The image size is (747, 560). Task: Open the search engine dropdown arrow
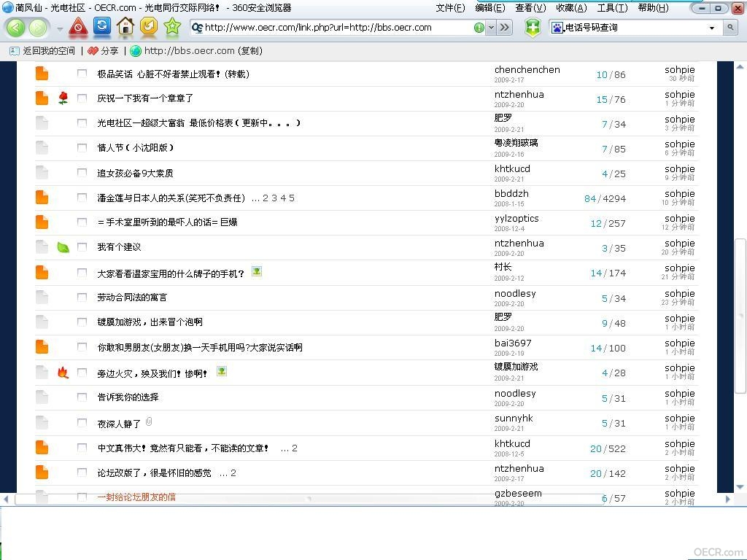coord(712,28)
